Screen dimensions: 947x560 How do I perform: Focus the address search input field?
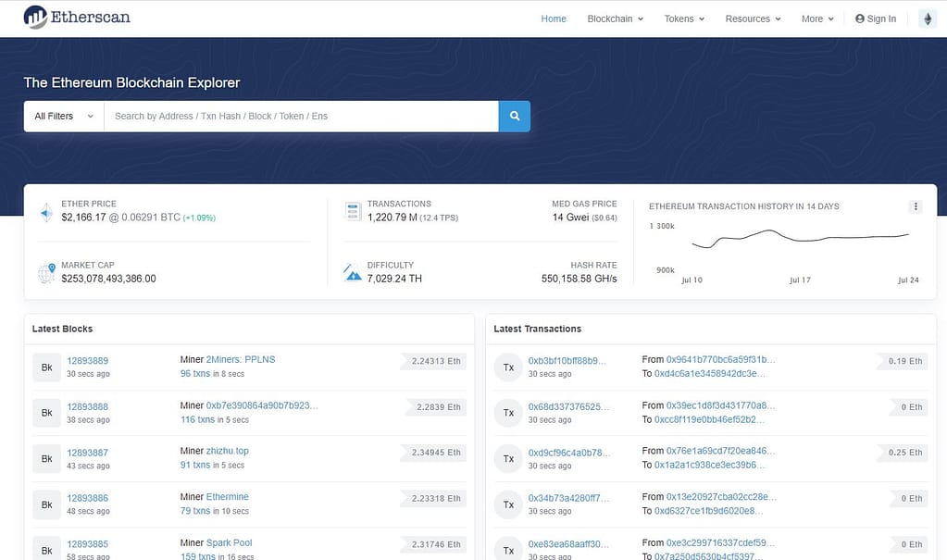tap(302, 116)
